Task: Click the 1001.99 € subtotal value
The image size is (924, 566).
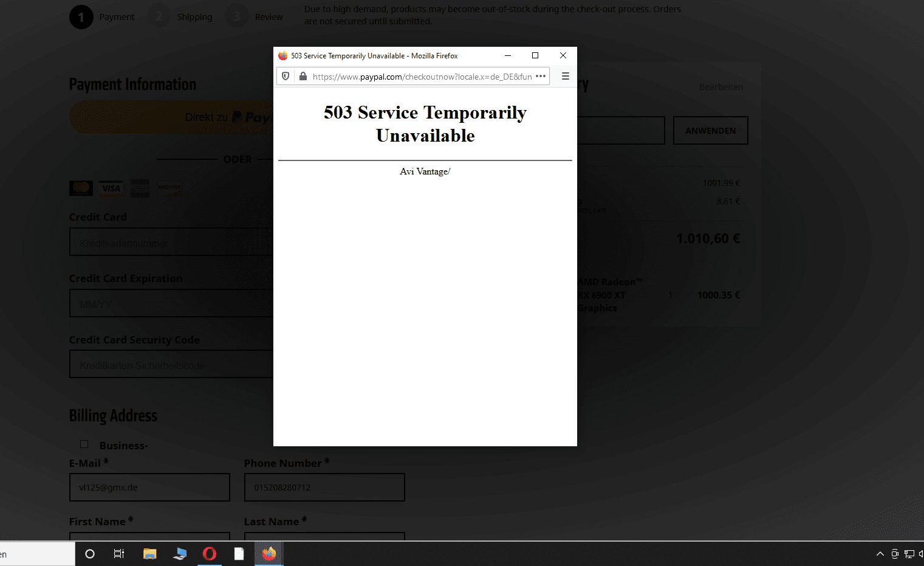Action: point(722,183)
